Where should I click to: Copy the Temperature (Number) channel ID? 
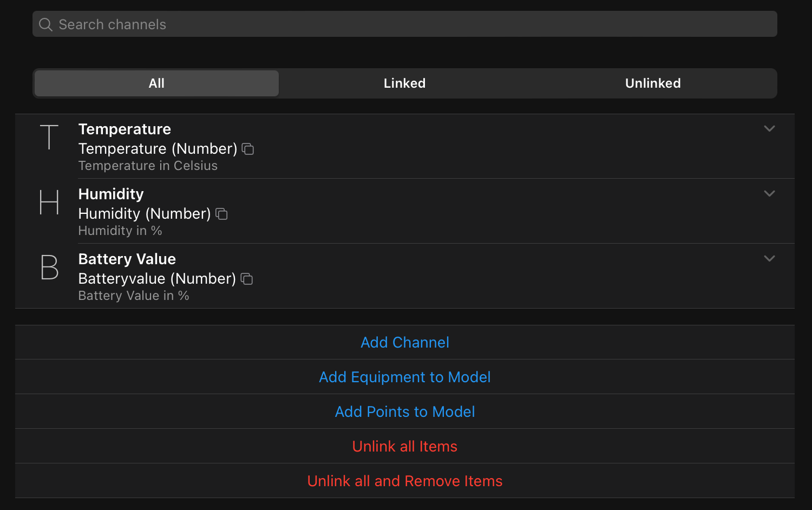click(x=248, y=149)
